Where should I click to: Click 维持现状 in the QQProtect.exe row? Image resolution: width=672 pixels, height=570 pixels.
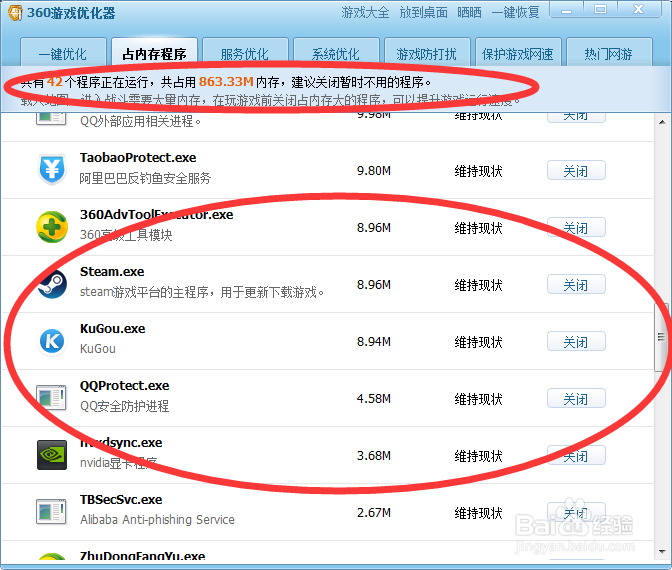[x=478, y=399]
